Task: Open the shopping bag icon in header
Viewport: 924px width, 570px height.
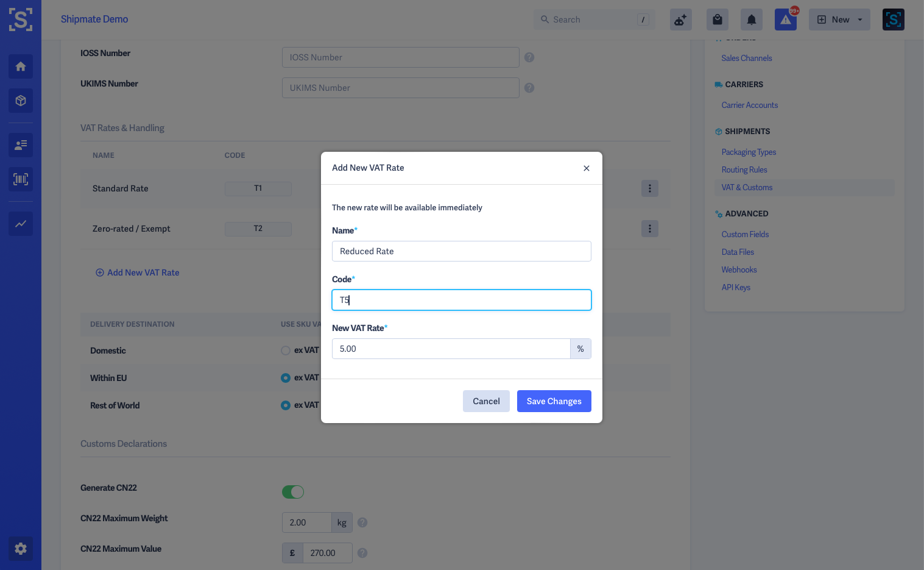Action: pyautogui.click(x=718, y=20)
